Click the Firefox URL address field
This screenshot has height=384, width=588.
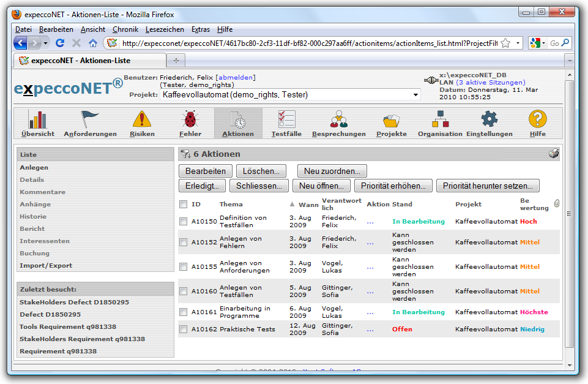click(x=306, y=43)
